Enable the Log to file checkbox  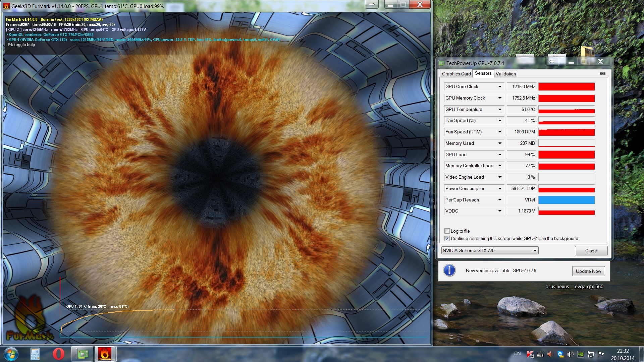click(447, 231)
